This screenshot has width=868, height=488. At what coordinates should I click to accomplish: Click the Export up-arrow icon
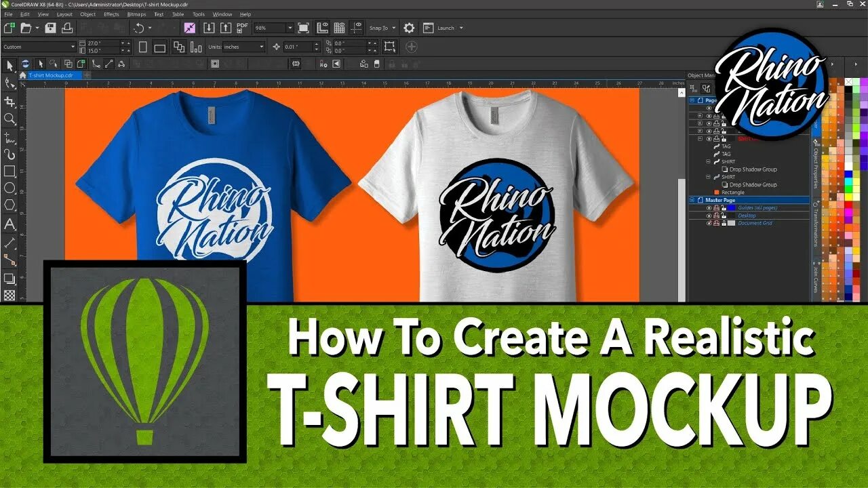(x=226, y=28)
